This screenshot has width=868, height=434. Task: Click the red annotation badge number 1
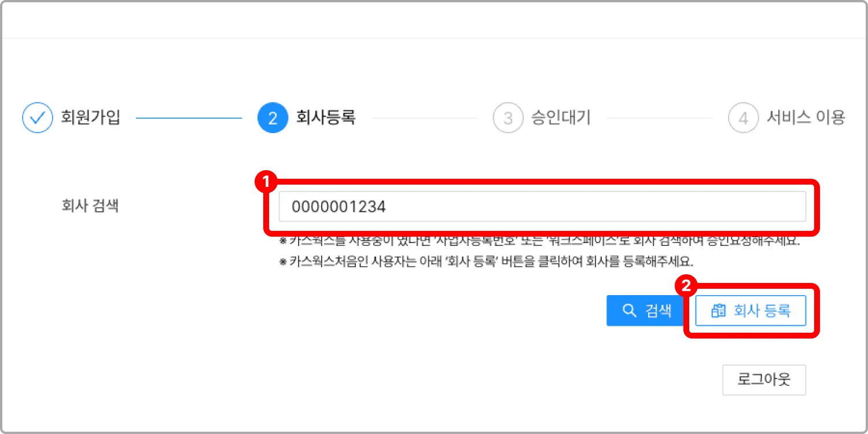(x=266, y=183)
